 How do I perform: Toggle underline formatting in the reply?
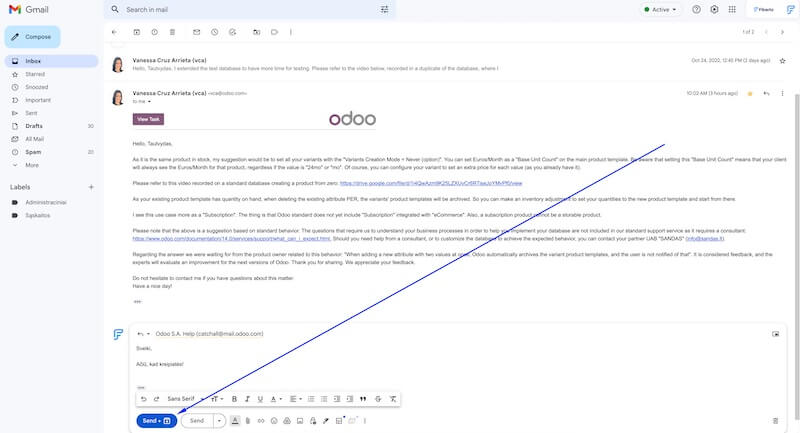click(259, 399)
